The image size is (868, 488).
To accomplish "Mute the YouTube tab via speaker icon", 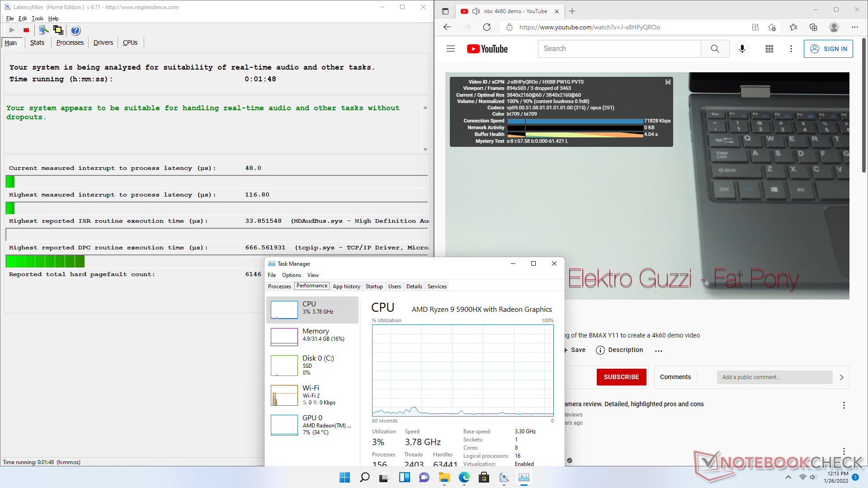I will coord(476,11).
